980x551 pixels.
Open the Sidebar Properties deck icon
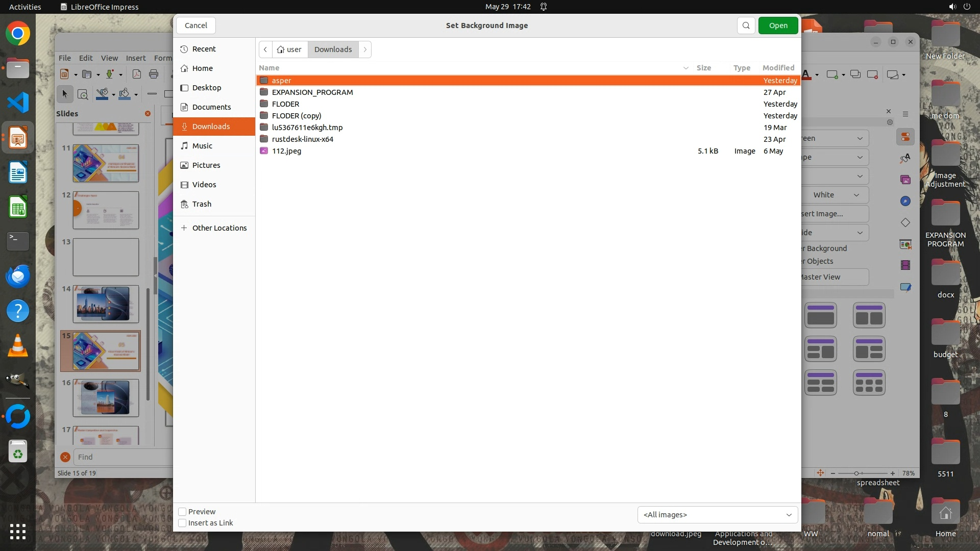(905, 137)
